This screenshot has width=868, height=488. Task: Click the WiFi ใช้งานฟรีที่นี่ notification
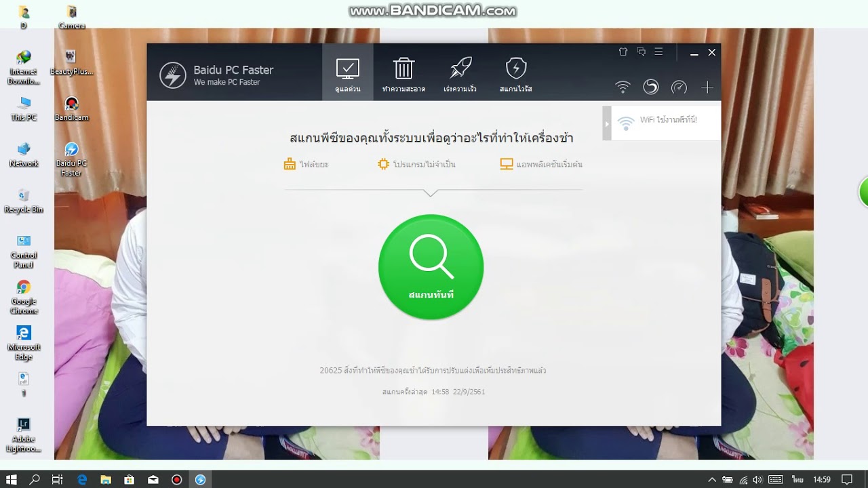point(666,123)
